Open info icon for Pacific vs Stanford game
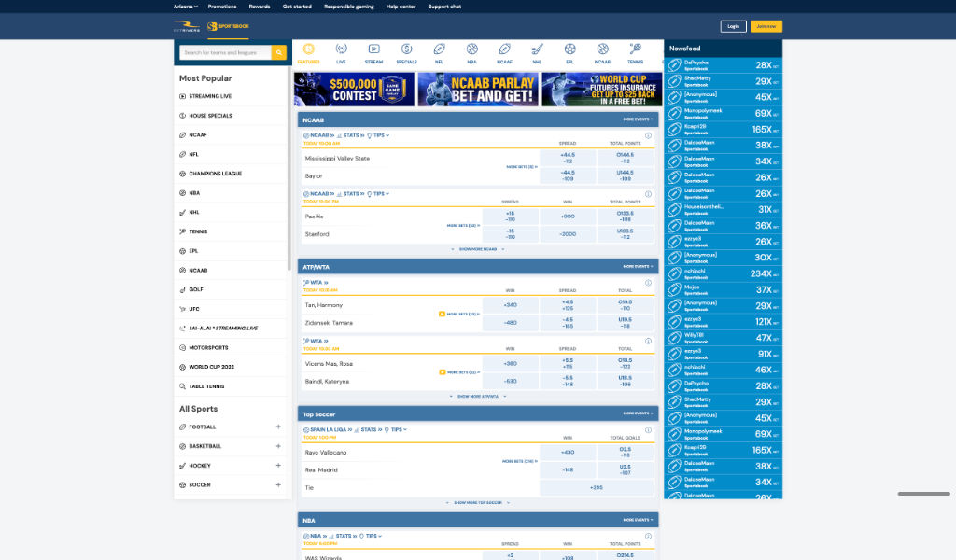 648,194
